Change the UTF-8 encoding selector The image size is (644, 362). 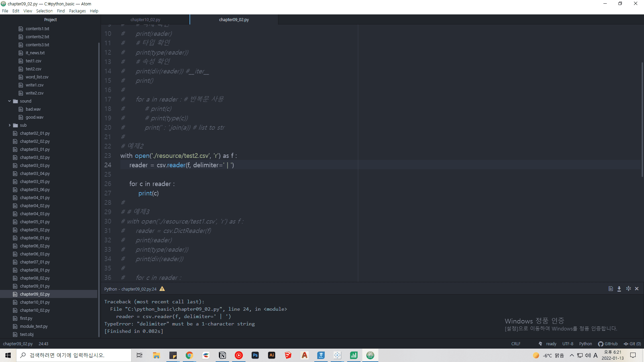tap(568, 344)
